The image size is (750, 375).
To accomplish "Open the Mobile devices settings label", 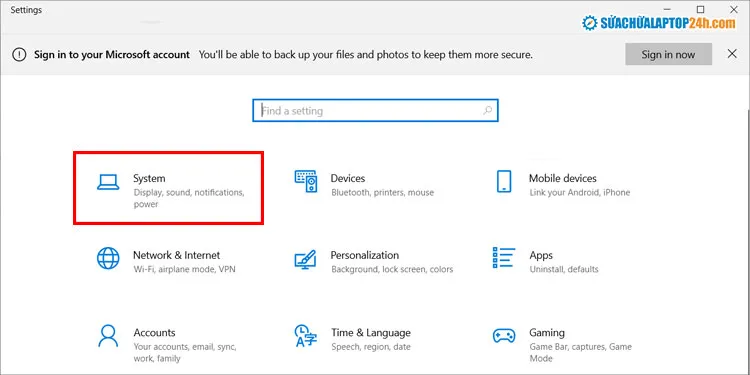I will point(562,178).
